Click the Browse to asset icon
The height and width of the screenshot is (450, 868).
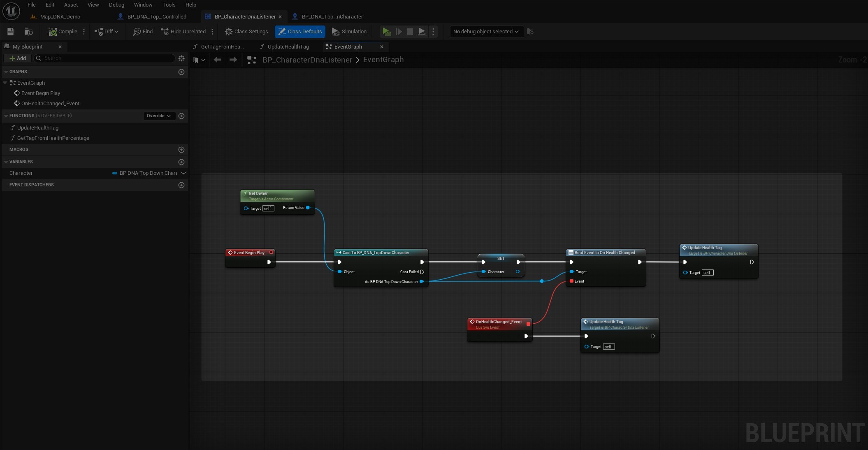[x=28, y=32]
